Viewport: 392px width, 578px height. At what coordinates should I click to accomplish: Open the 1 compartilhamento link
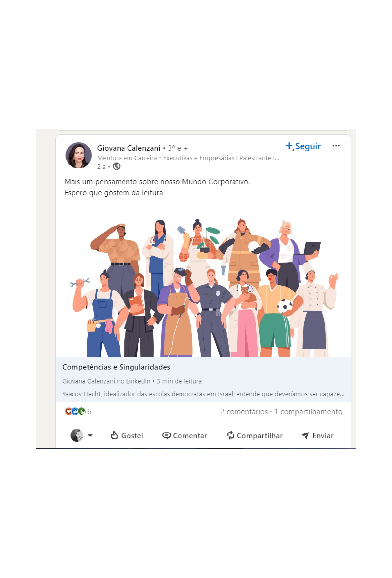tap(308, 412)
